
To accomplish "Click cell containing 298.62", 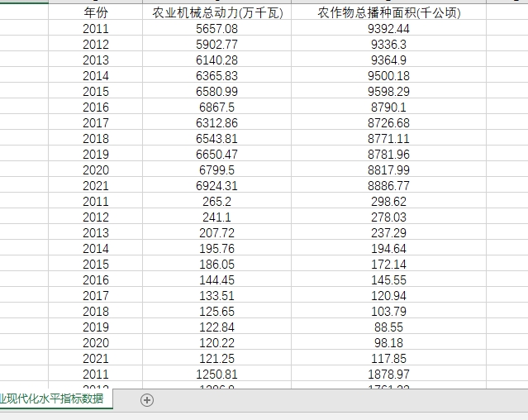I will [388, 202].
